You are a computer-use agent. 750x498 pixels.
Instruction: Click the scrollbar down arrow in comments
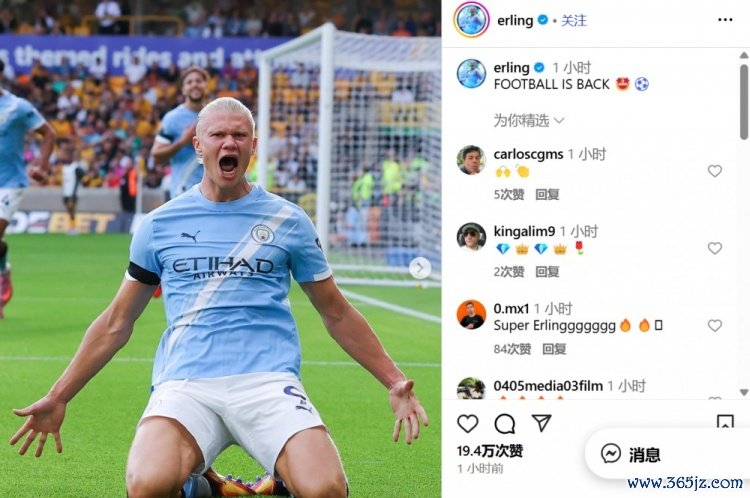744,392
